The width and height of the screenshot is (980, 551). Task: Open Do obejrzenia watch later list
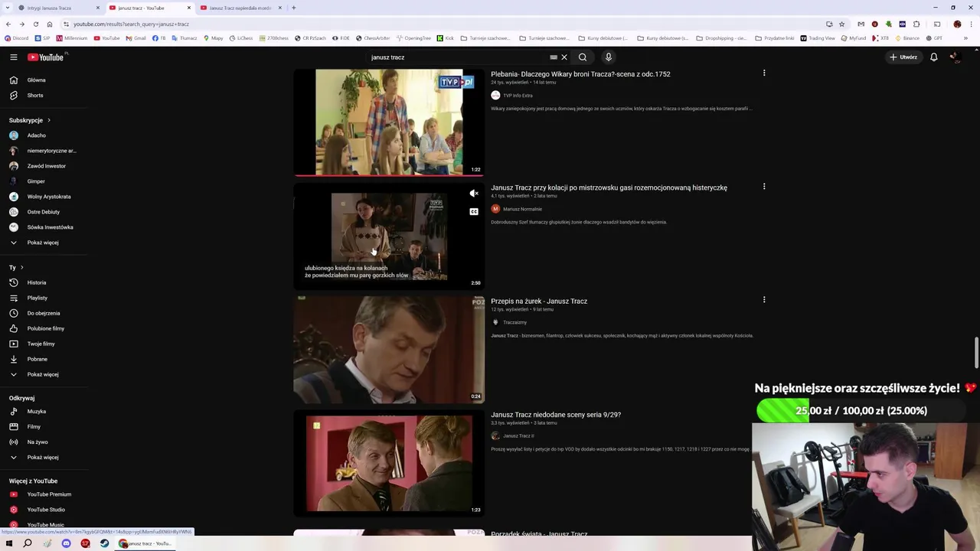point(44,313)
